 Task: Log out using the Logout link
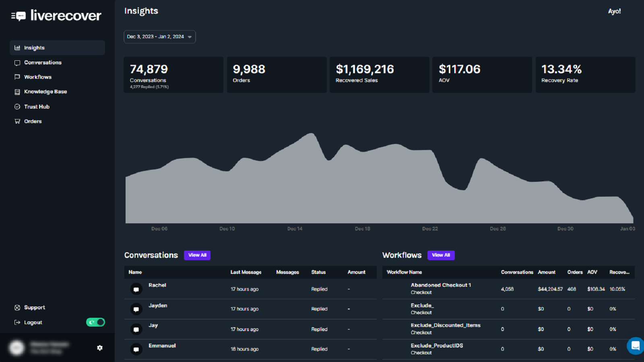click(x=33, y=323)
